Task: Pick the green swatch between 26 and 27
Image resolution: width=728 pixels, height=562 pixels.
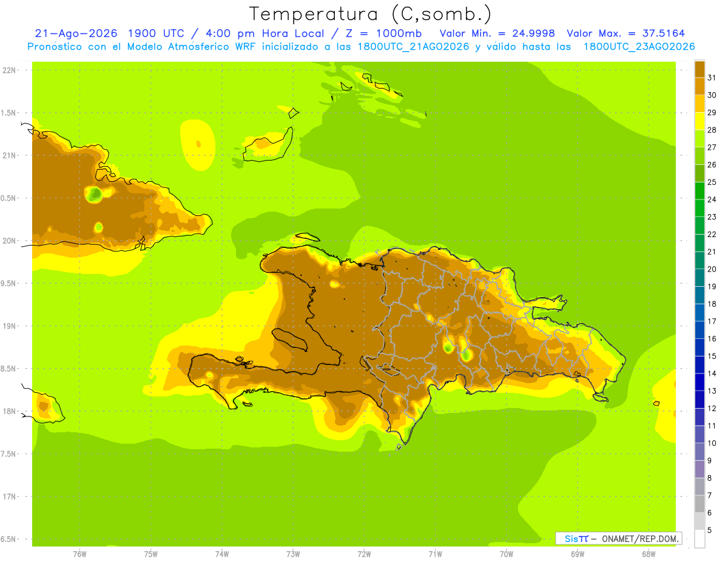Action: (699, 156)
